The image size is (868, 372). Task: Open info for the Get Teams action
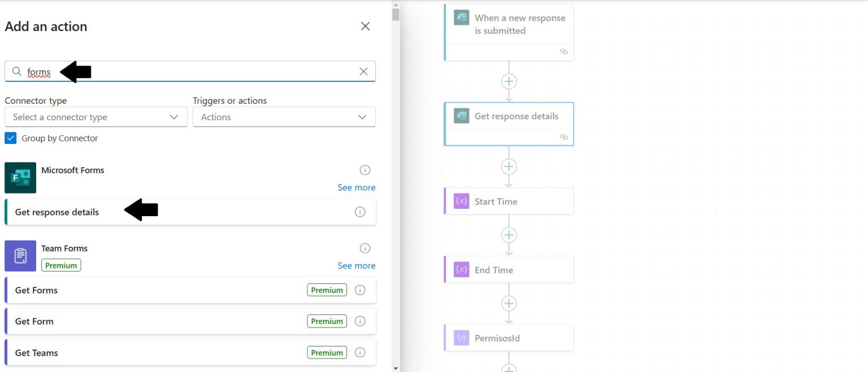tap(360, 352)
